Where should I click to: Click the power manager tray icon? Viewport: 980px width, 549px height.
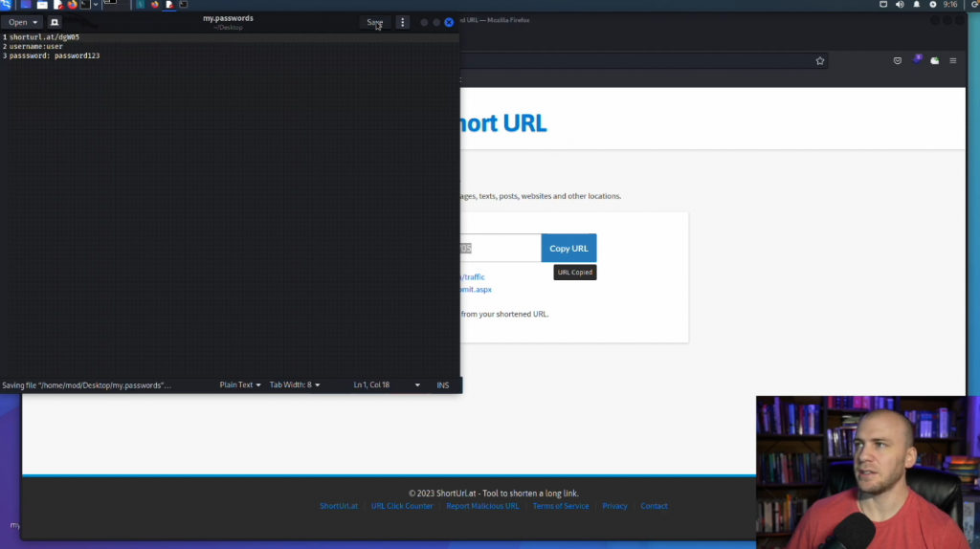(x=932, y=5)
